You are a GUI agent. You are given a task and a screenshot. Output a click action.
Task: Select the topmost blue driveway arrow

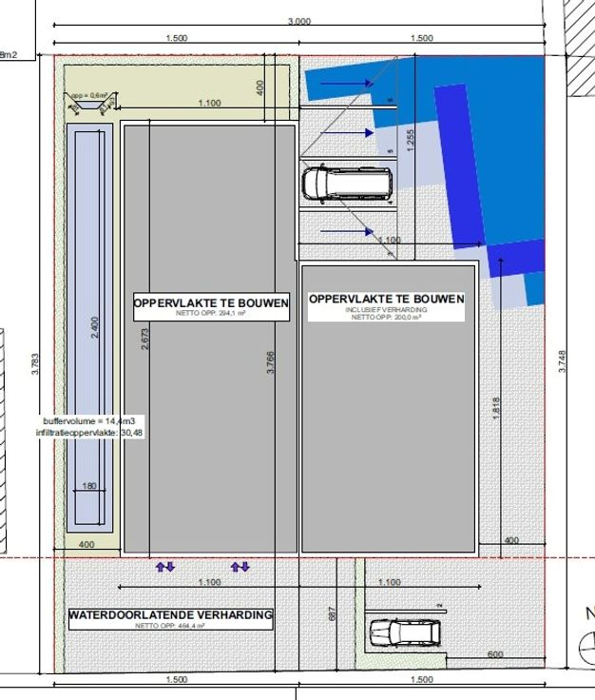point(338,84)
